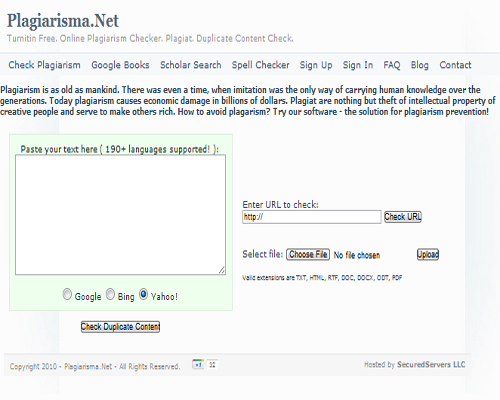The height and width of the screenshot is (400, 500).
Task: Click the Copyright 2010 footer text
Action: (95, 367)
